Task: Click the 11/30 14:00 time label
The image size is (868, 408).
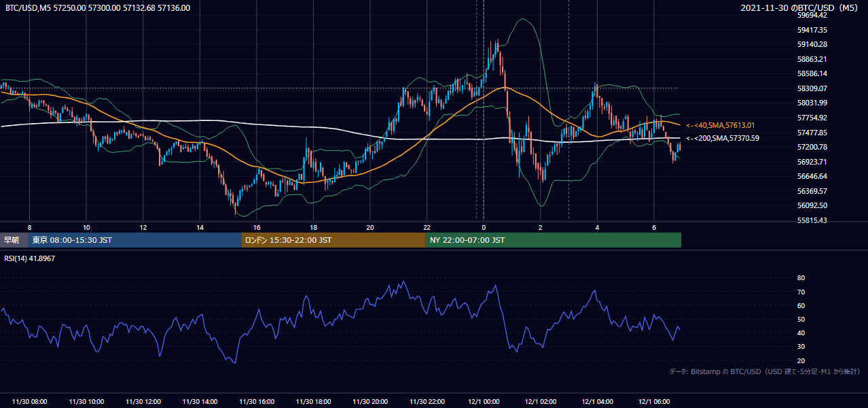Action: [x=200, y=402]
